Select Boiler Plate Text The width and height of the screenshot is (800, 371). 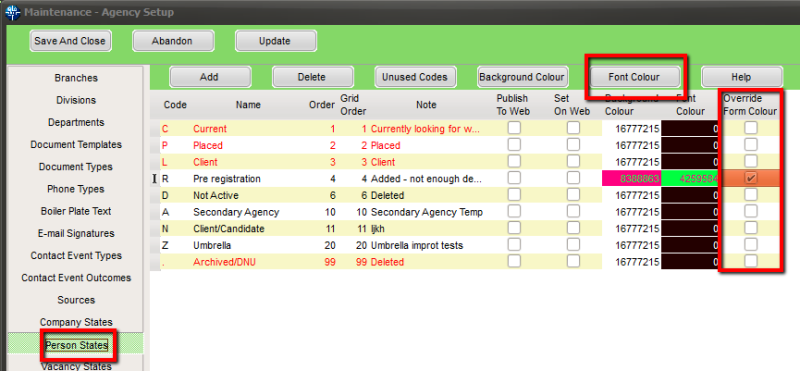(76, 211)
